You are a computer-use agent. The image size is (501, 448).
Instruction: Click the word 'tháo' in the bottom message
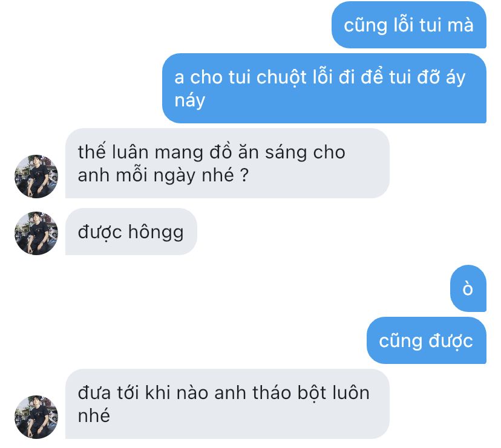(272, 392)
